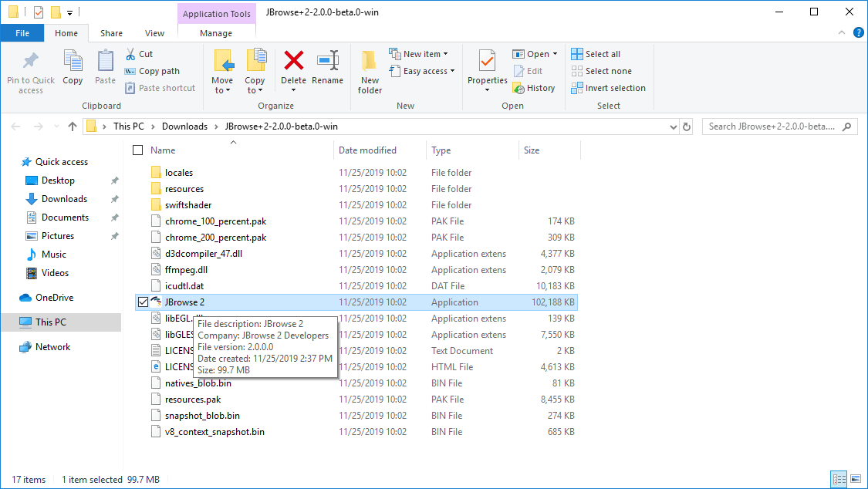Click the Select none icon
Image resolution: width=868 pixels, height=489 pixels.
pyautogui.click(x=577, y=71)
